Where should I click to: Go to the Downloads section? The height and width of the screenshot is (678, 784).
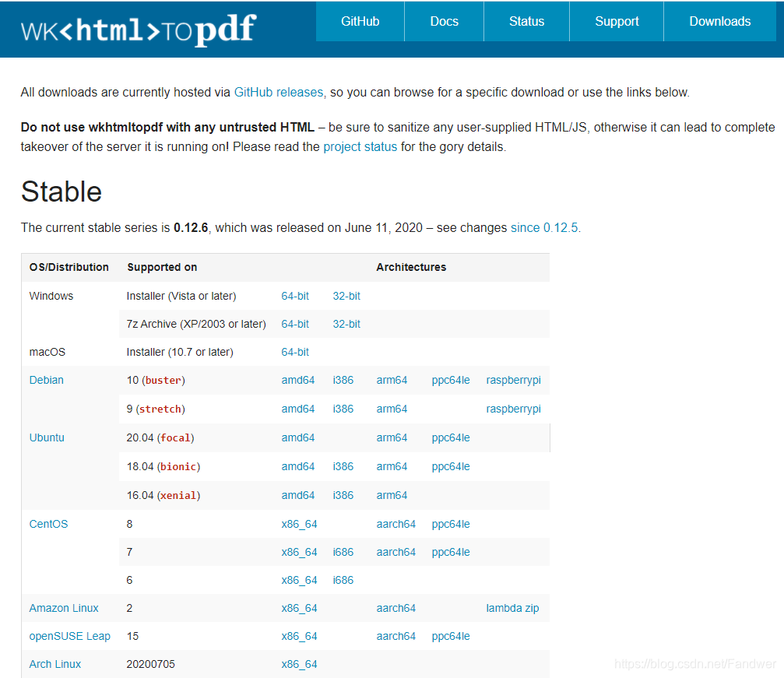pyautogui.click(x=719, y=21)
